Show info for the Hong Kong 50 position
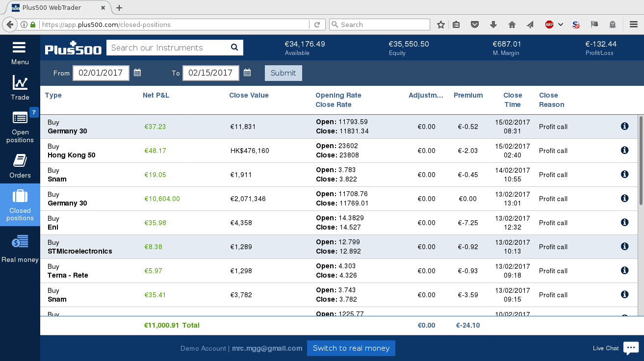Viewport: 644px width, 361px height. [624, 150]
